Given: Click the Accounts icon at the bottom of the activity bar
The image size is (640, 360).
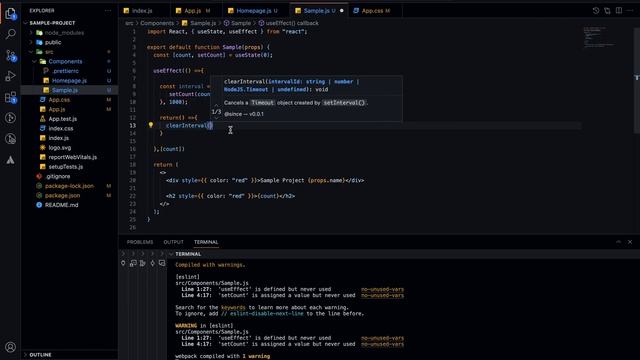Looking at the screenshot, I should tap(11, 347).
